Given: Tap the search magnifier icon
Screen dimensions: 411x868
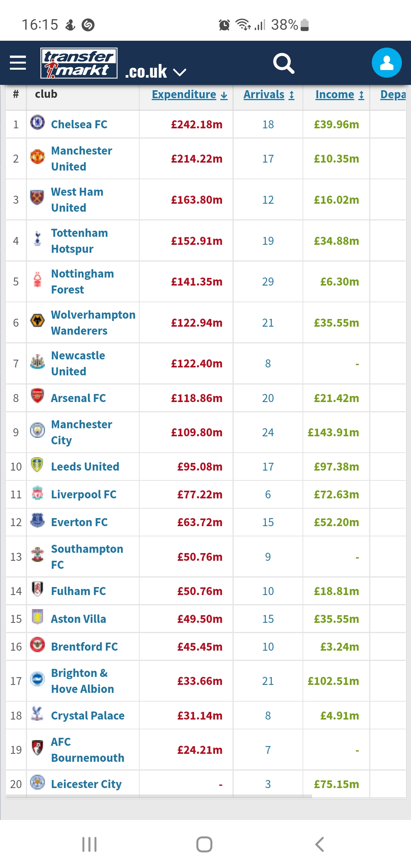Looking at the screenshot, I should tap(284, 63).
